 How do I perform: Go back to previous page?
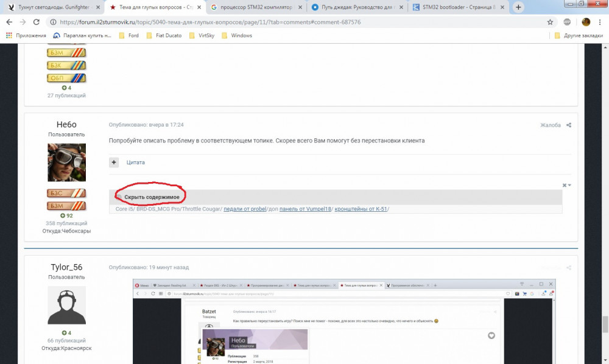point(9,22)
